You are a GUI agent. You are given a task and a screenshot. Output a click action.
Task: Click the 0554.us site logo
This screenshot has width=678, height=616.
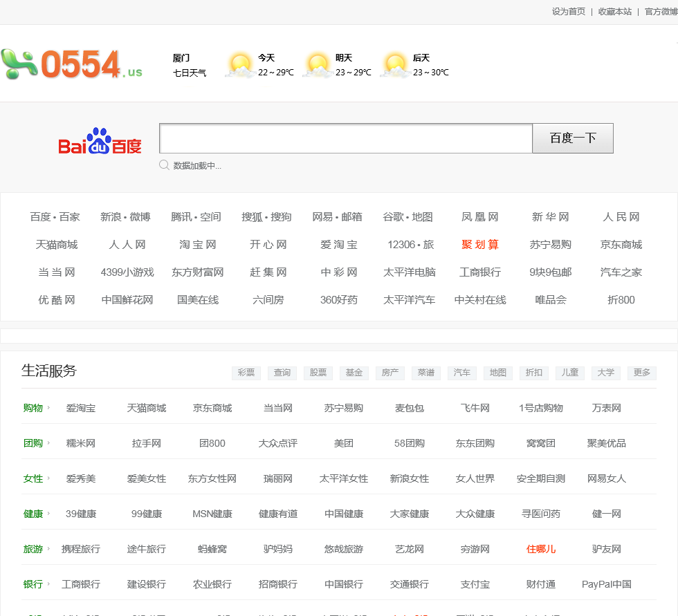click(72, 64)
